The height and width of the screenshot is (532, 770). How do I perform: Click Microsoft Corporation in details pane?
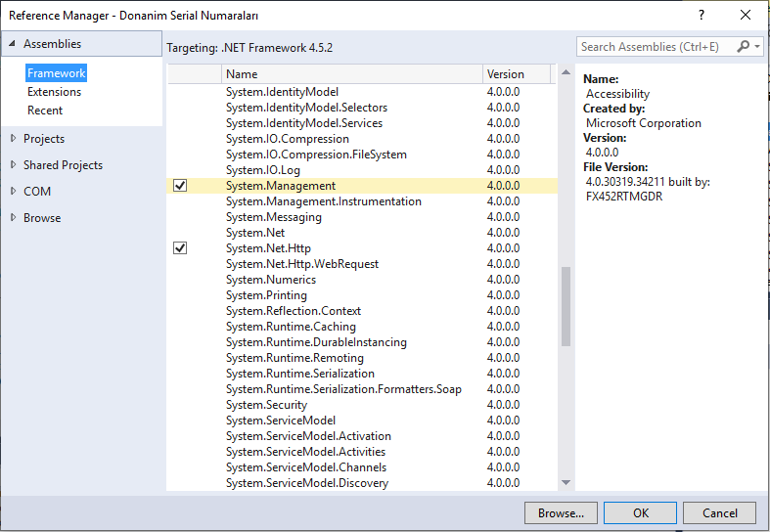(x=644, y=123)
